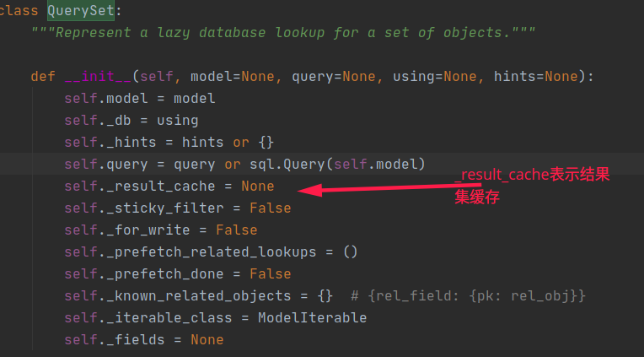Viewport: 644px width, 357px height.
Task: Click the _sticky_filter = False line
Action: click(177, 208)
